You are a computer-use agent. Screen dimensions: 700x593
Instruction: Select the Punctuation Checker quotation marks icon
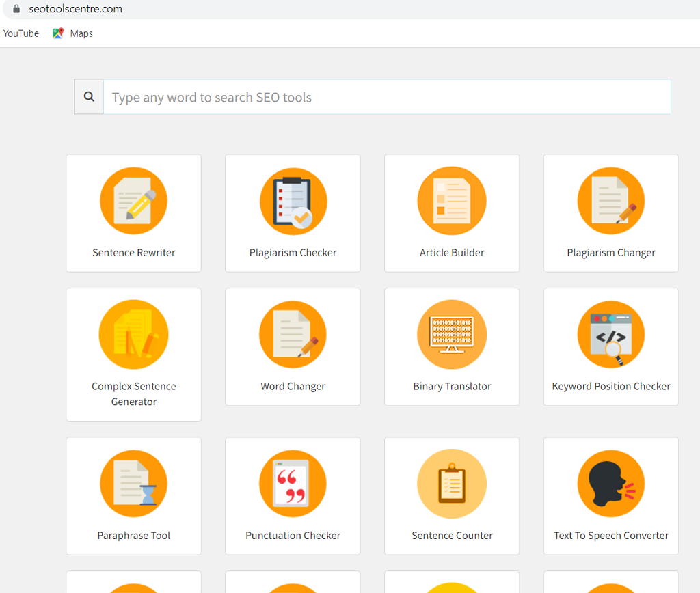click(293, 483)
